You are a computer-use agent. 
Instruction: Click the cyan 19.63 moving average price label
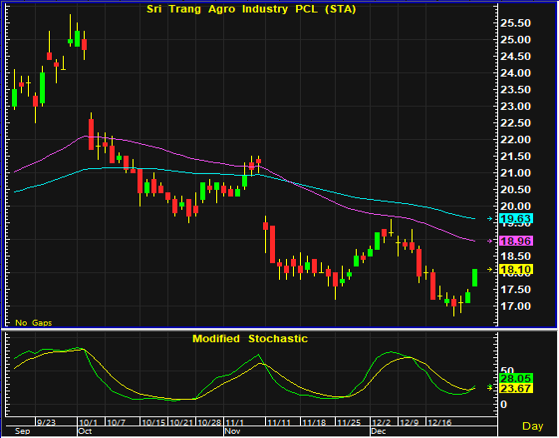click(x=516, y=218)
